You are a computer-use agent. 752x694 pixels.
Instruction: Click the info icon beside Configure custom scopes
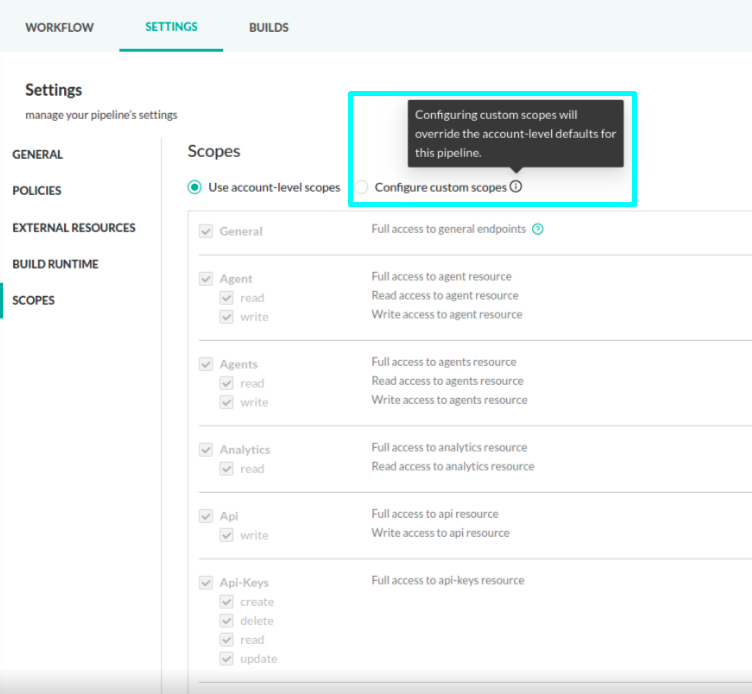(x=516, y=187)
